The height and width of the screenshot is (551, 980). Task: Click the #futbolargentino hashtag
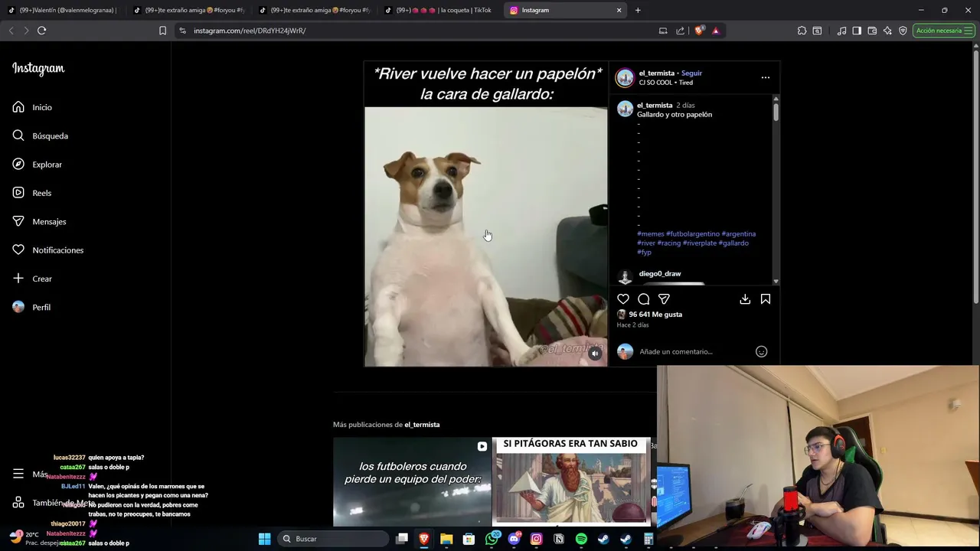(x=693, y=234)
